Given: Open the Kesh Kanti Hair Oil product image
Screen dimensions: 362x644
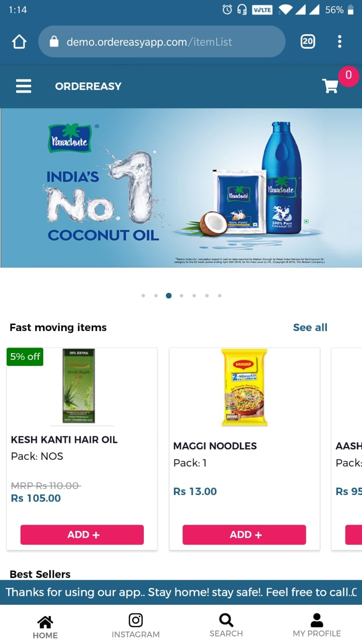Looking at the screenshot, I should (x=78, y=386).
